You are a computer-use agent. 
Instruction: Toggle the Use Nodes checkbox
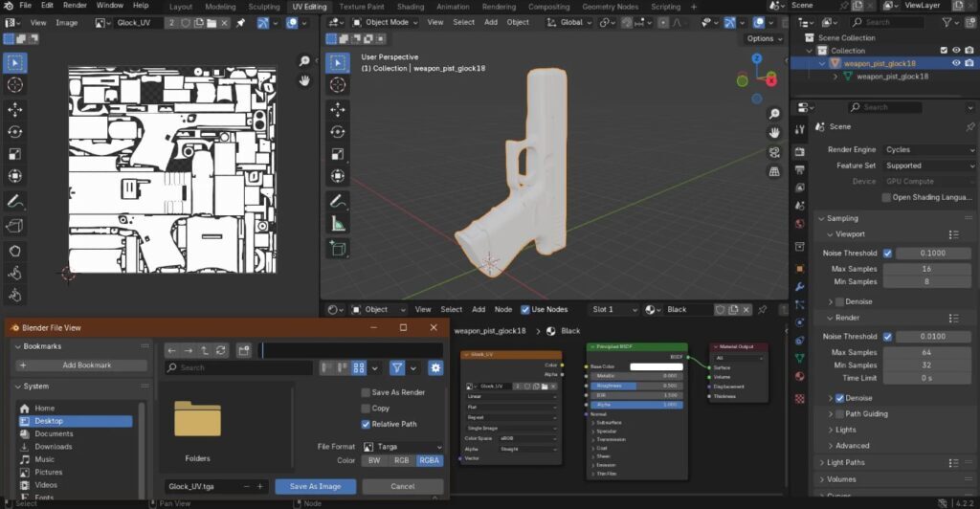[524, 309]
